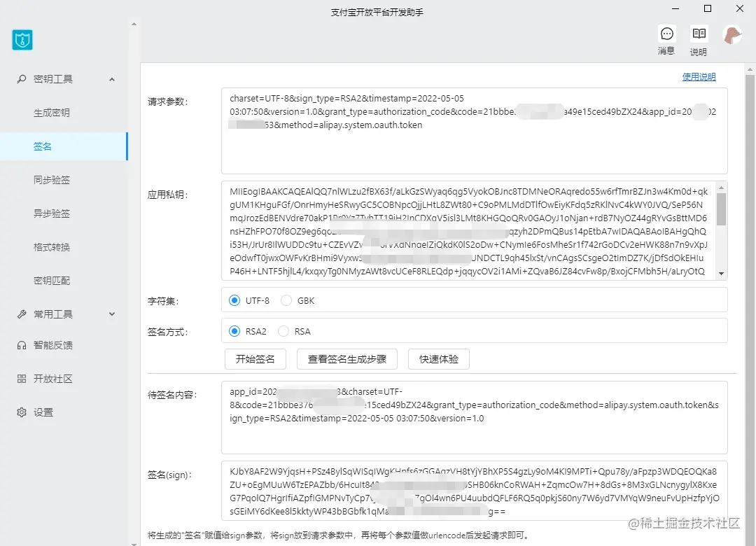
Task: Open 密钥匹配 sidebar item
Action: pos(52,281)
